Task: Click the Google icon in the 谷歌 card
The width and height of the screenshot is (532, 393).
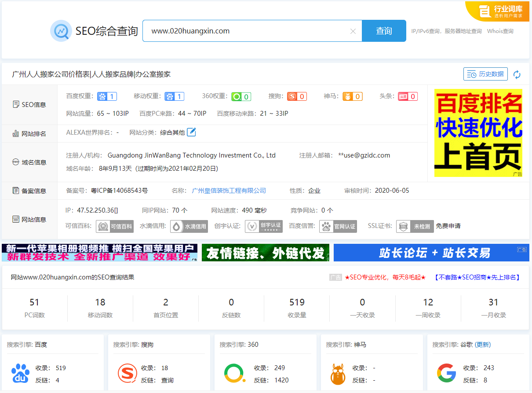Action: [x=446, y=374]
